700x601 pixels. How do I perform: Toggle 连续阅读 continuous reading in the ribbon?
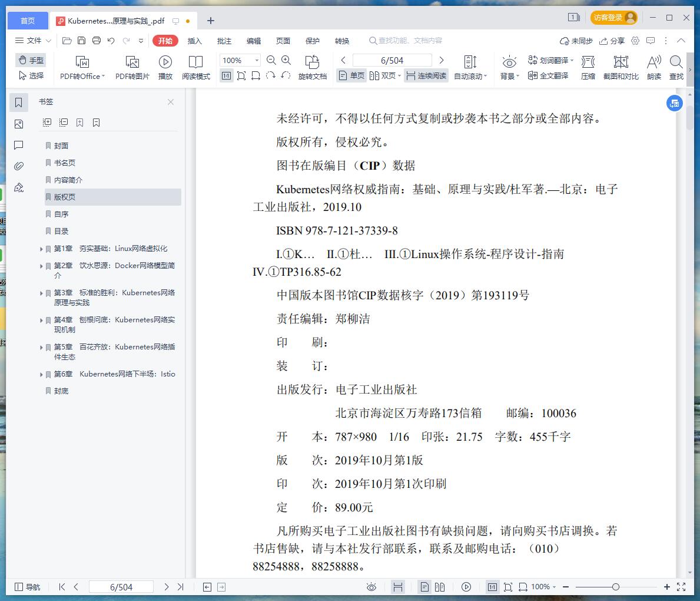(x=426, y=75)
